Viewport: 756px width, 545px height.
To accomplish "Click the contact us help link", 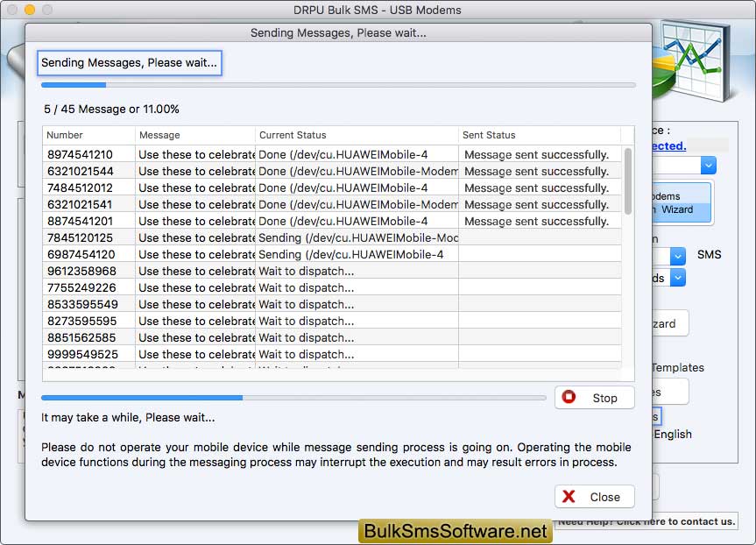I will click(x=646, y=521).
